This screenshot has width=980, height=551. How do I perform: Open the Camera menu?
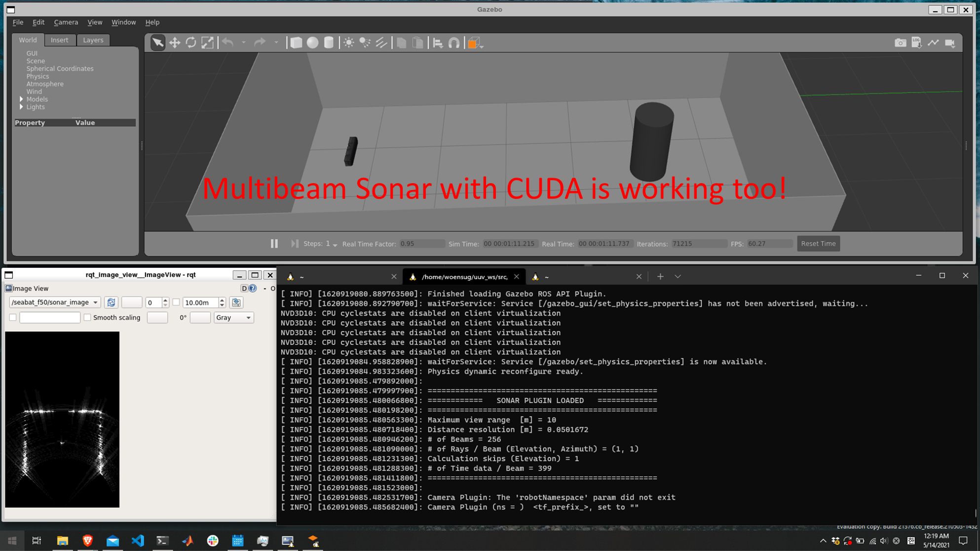[x=66, y=22]
